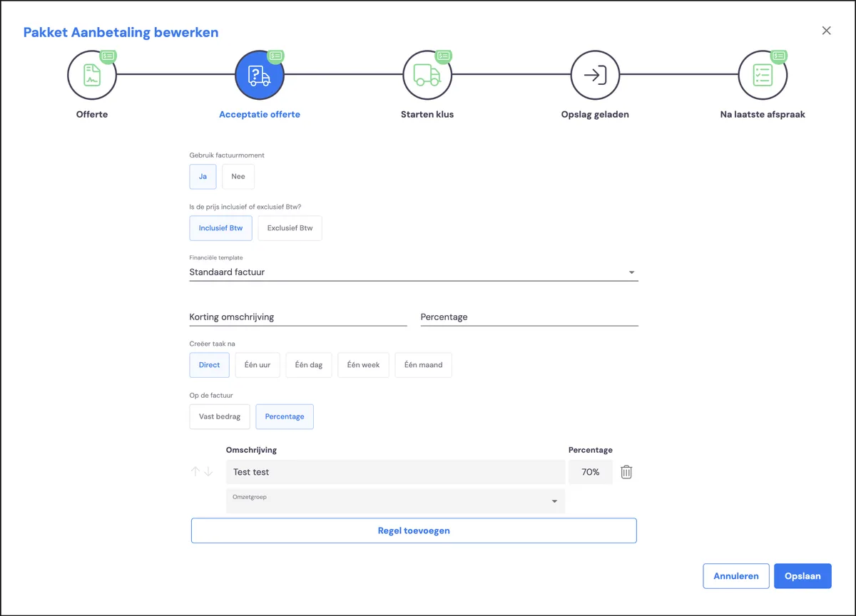Add a line with Regel toevoegen
Viewport: 856px width, 616px height.
pos(414,530)
